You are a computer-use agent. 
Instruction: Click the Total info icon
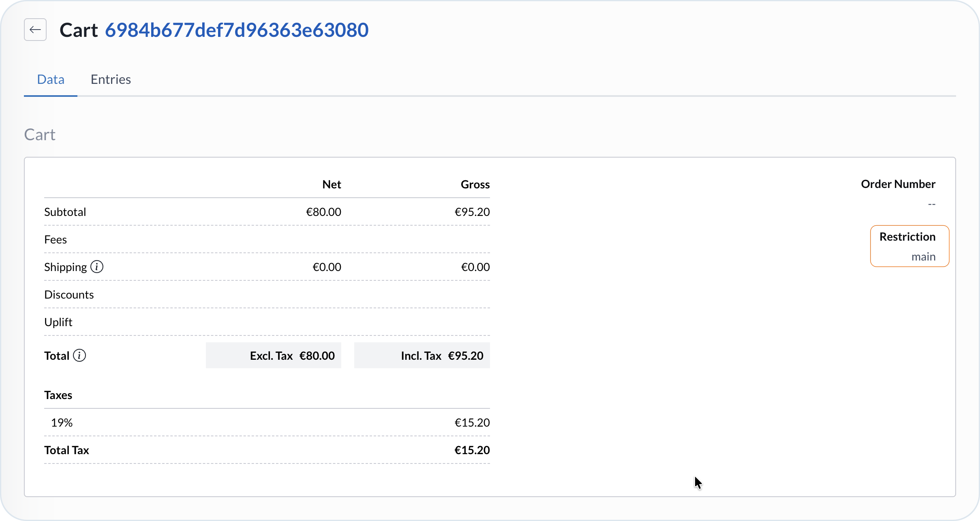coord(79,356)
